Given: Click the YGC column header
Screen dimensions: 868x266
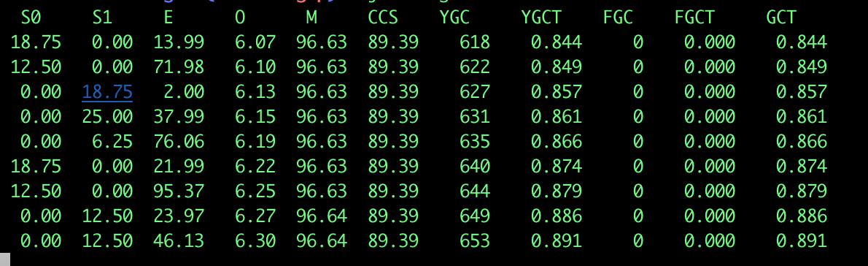Looking at the screenshot, I should point(454,18).
